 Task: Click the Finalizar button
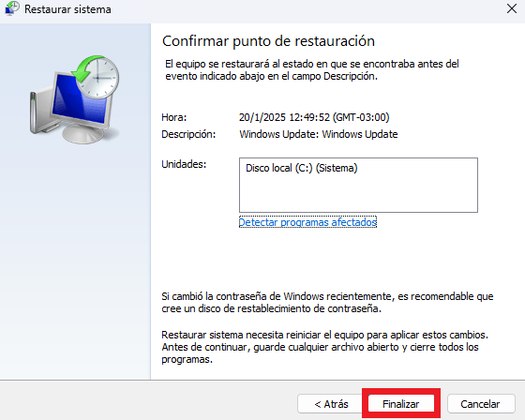coord(401,403)
